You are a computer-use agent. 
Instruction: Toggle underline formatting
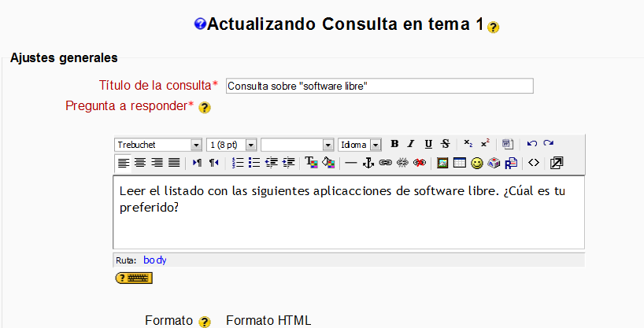[x=428, y=144]
